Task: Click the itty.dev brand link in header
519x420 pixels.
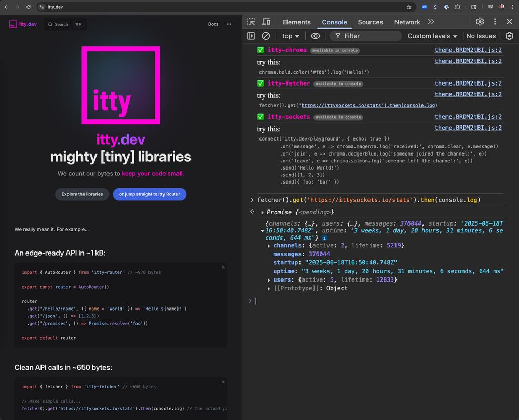Action: click(x=28, y=24)
